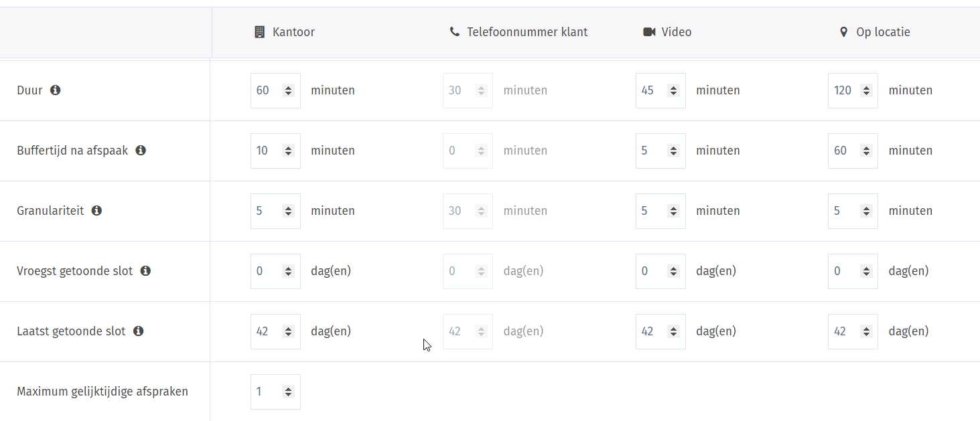The image size is (980, 421).
Task: Click the Granulariteit info icon
Action: pos(96,210)
